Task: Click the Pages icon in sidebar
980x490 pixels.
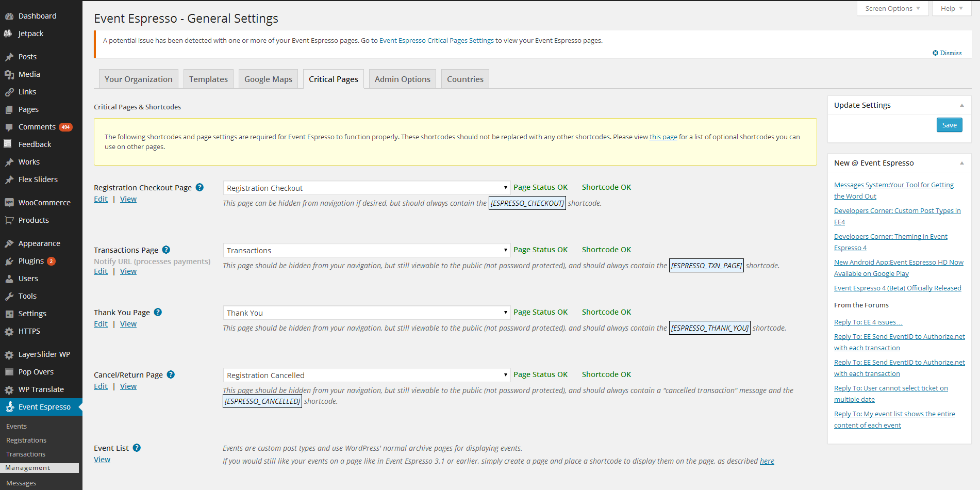Action: click(x=9, y=109)
